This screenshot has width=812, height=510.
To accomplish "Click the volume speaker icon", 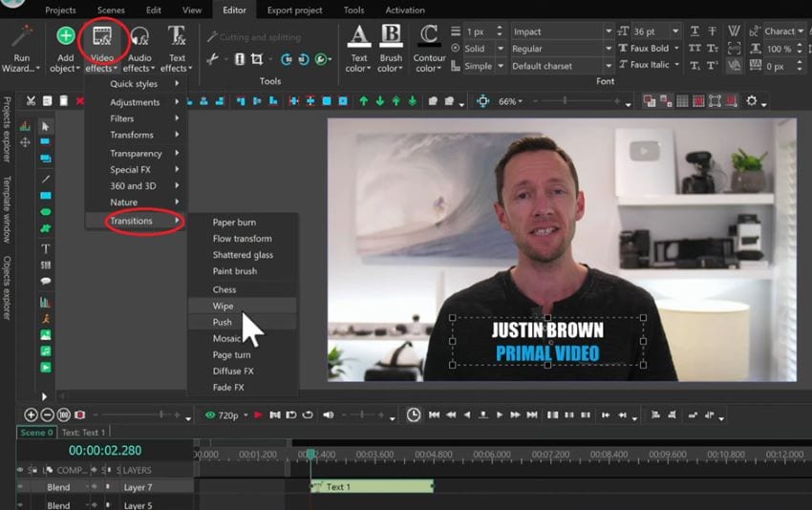I will coord(328,414).
